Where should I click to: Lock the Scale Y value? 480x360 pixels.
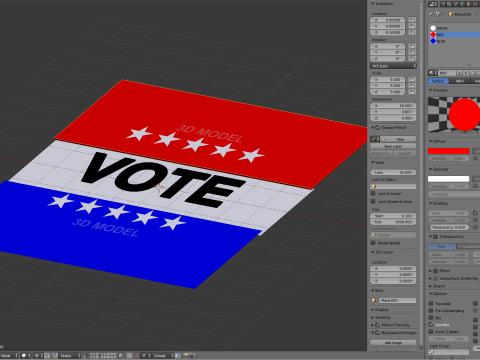[412, 86]
